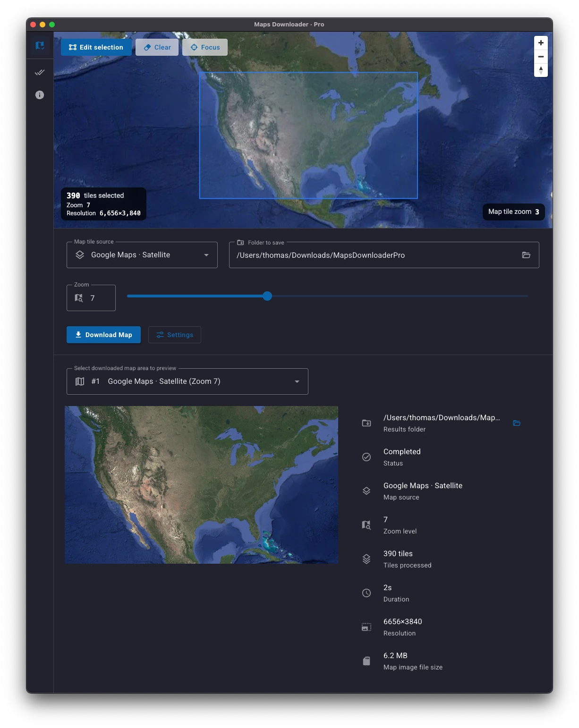The image size is (579, 728).
Task: Open the results folder with the blue folder icon
Action: pos(517,423)
